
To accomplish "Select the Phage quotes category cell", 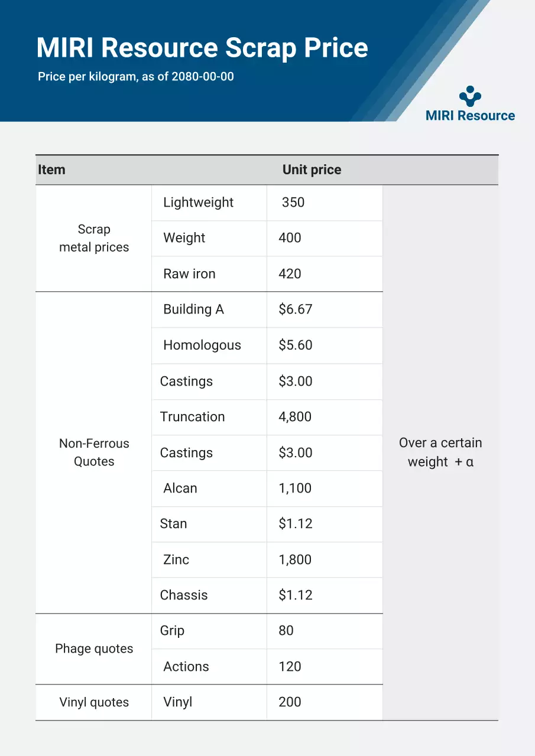I will (x=94, y=649).
